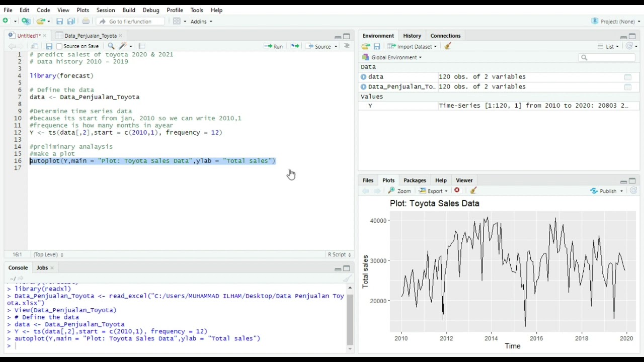Switch to the Data_Penjualan_Toyota tab
This screenshot has height=362, width=644.
(90, 36)
